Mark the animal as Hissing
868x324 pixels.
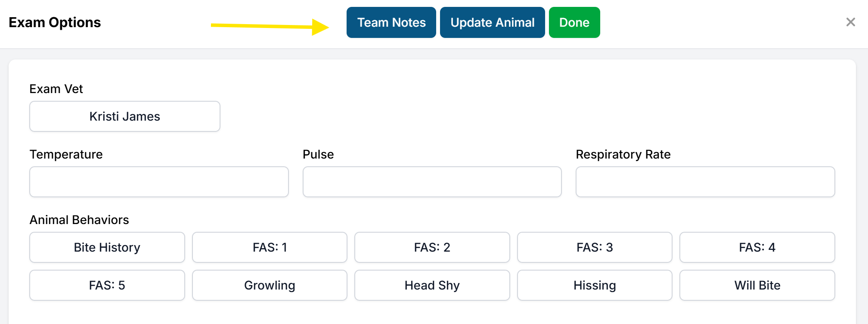click(594, 285)
